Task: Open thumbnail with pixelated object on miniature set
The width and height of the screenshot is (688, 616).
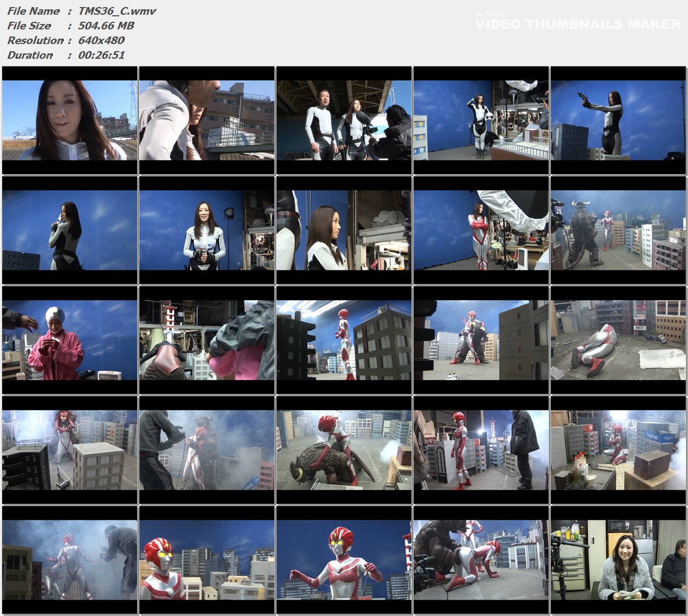Action: point(618,450)
